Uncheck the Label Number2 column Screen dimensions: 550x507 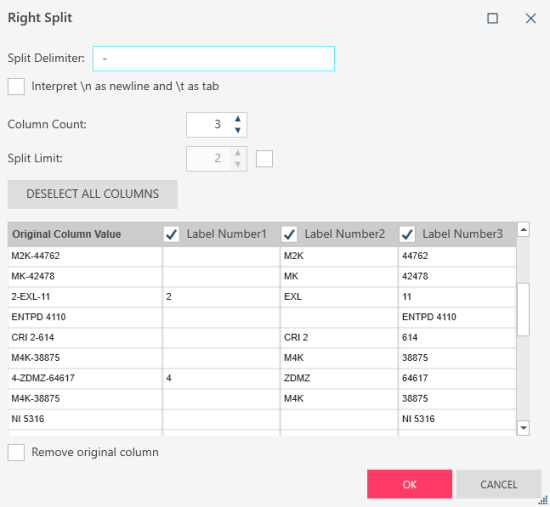[x=289, y=234]
